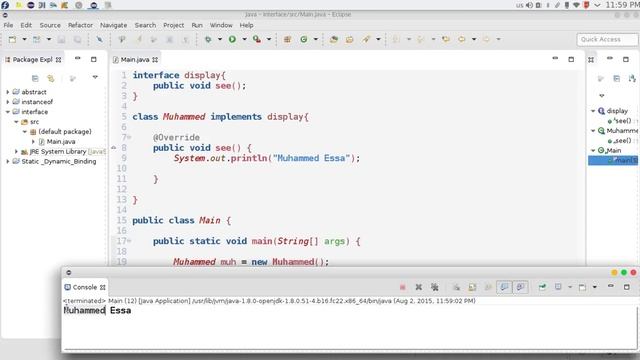
Task: Click the Terminate red square in Console
Action: point(403,287)
